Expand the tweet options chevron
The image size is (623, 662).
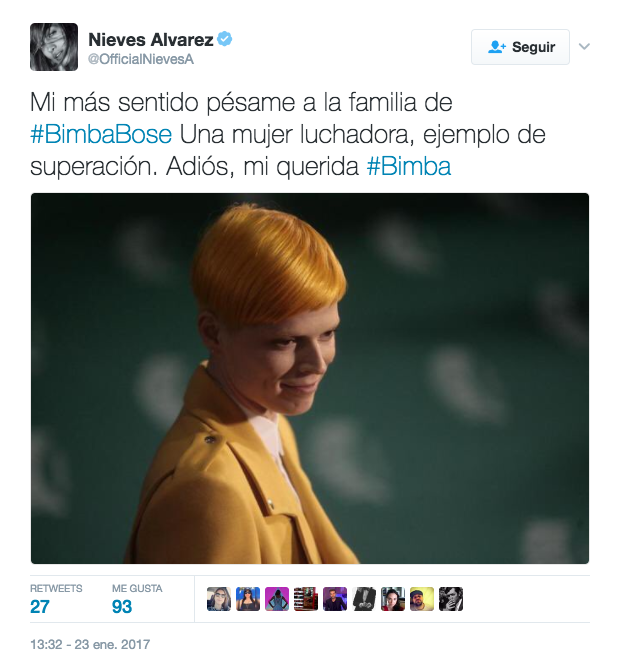point(584,46)
